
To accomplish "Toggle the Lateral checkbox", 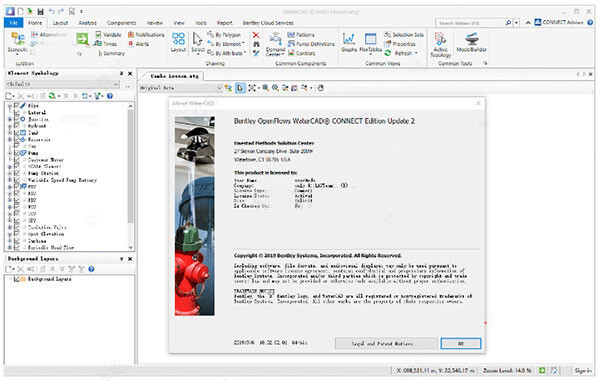I will [x=17, y=112].
